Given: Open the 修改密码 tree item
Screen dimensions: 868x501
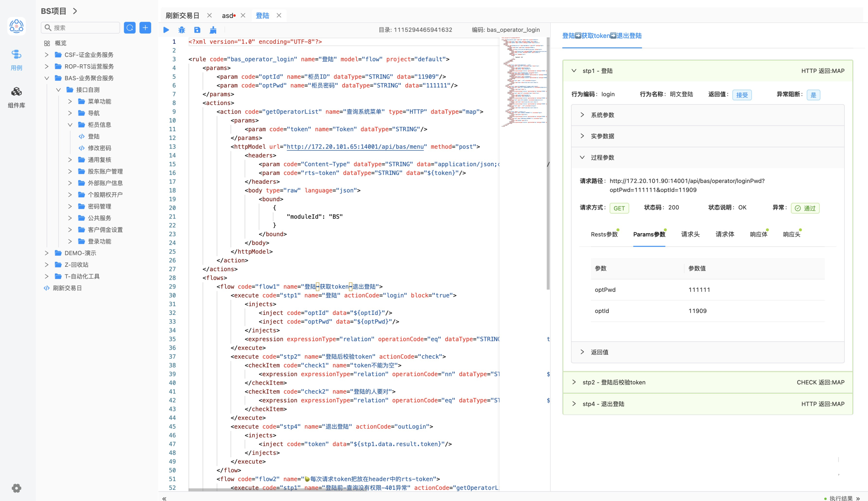Looking at the screenshot, I should point(99,148).
